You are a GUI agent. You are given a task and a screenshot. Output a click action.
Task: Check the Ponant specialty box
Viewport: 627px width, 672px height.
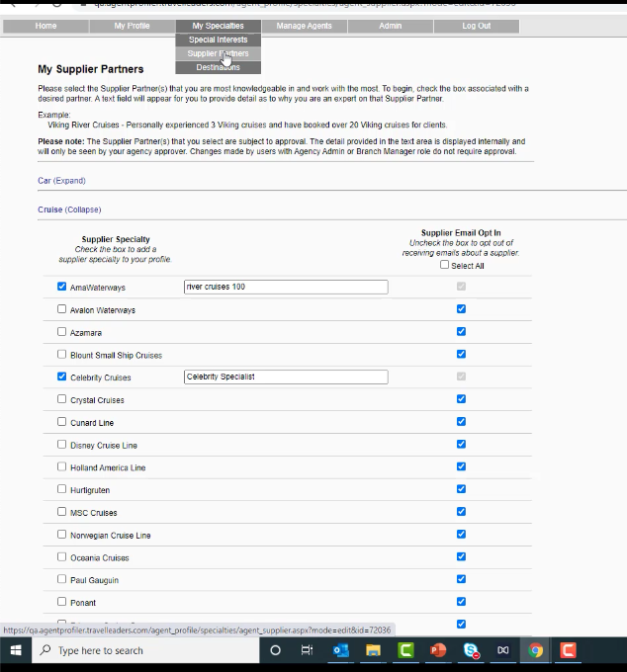click(x=61, y=602)
